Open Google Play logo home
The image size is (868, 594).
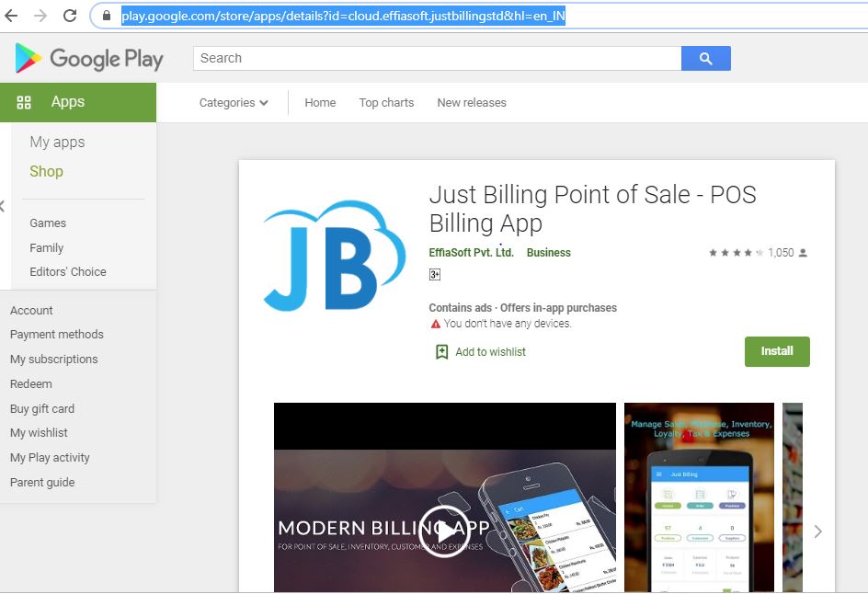click(89, 58)
